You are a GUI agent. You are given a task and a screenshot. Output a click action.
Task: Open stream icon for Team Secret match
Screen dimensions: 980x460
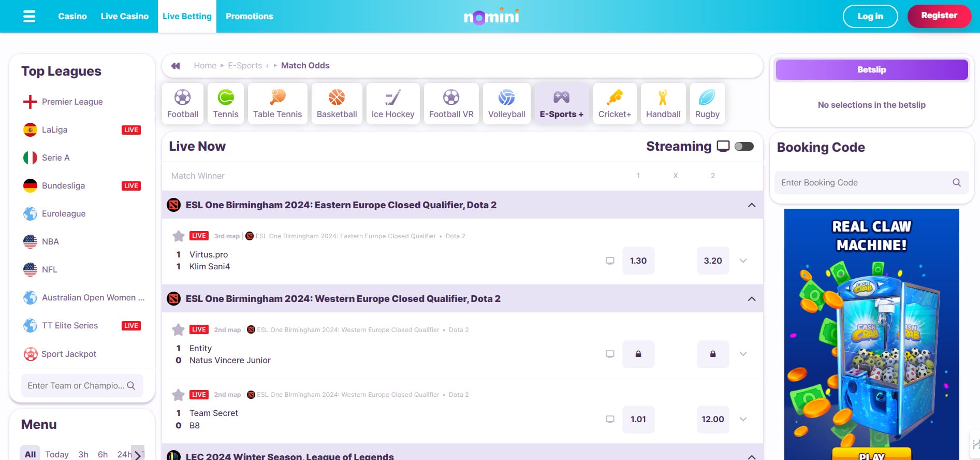(610, 419)
